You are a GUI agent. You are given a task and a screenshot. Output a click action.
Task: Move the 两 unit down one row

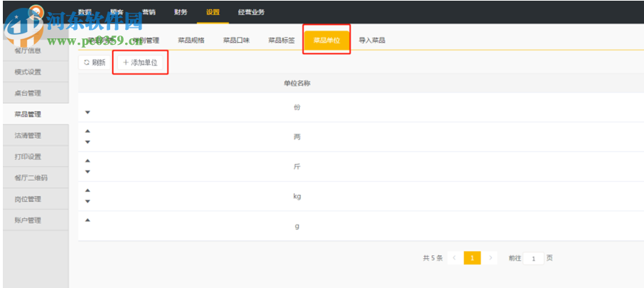pos(87,142)
